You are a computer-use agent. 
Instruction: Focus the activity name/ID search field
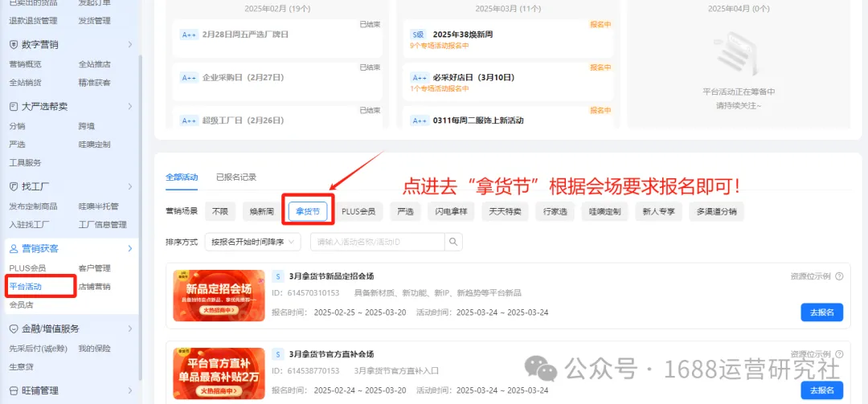[378, 242]
